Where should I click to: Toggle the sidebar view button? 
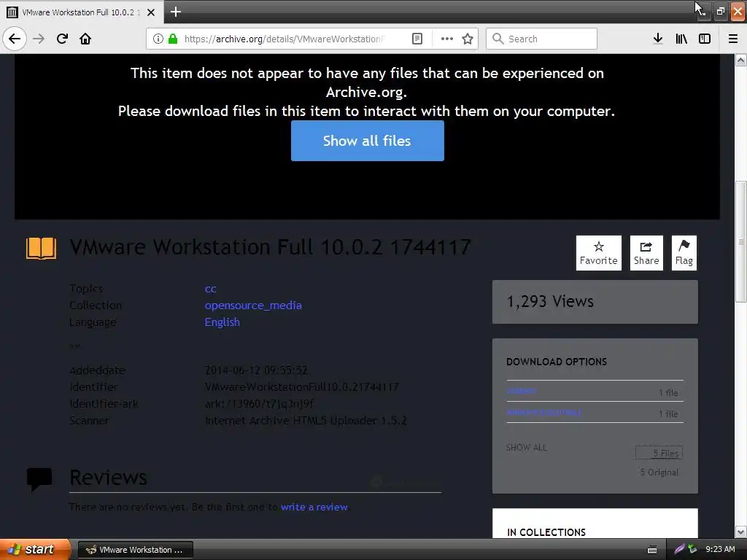coord(705,39)
